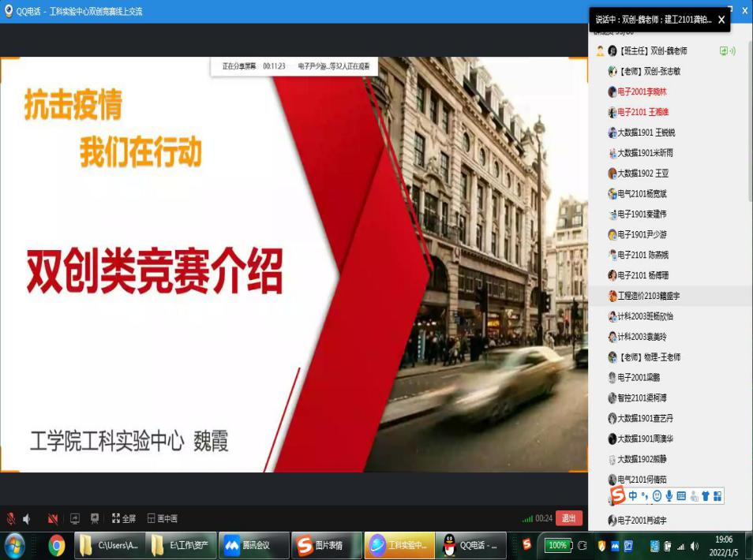Open the Windows Start menu
753x560 pixels.
tap(15, 545)
